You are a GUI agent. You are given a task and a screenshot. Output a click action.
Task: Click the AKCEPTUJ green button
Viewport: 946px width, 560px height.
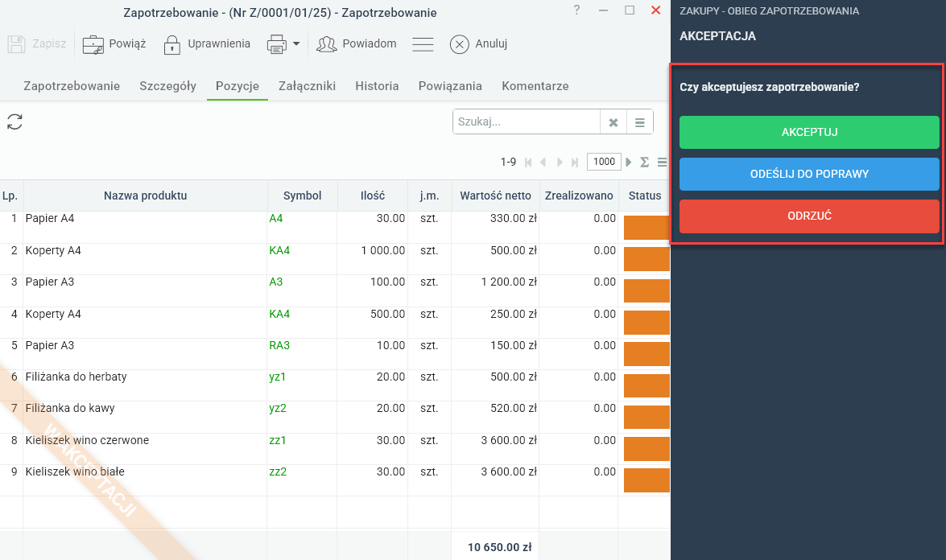pos(809,132)
